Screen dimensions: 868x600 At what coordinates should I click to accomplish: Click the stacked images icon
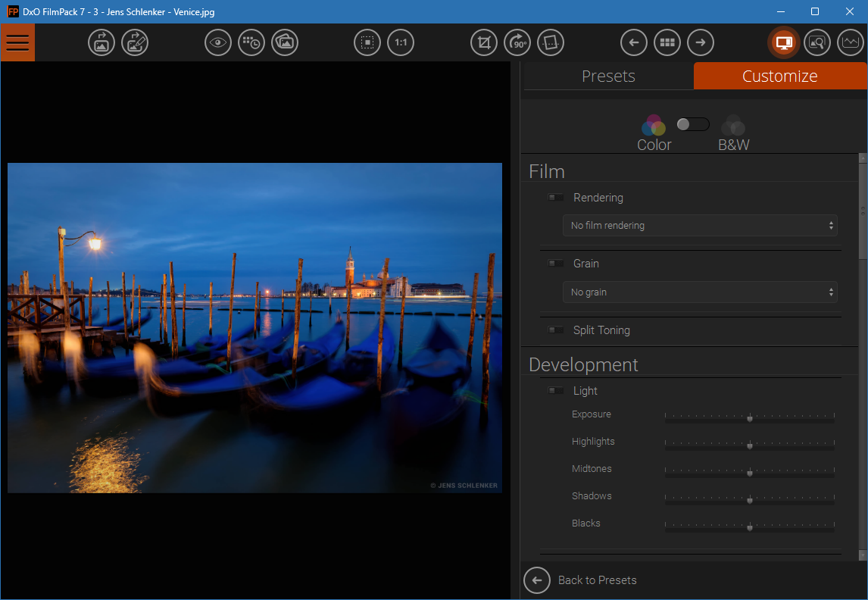(285, 42)
